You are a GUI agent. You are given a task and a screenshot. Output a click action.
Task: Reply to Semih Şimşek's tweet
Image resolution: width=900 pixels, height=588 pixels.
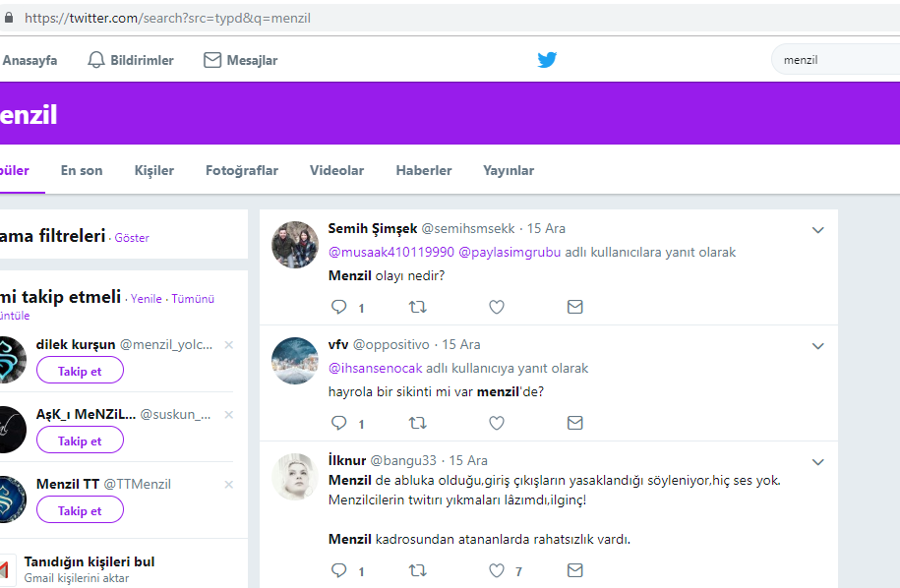(339, 307)
